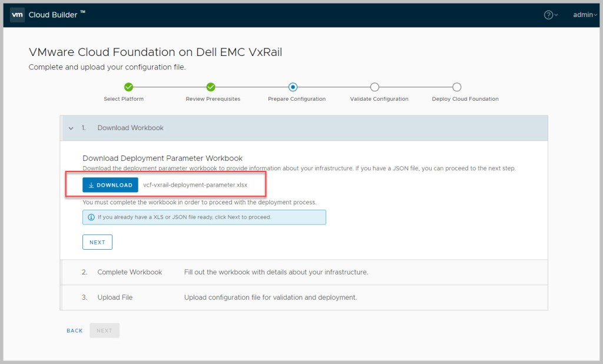Expand the Upload File step
The image size is (603, 364).
click(304, 297)
